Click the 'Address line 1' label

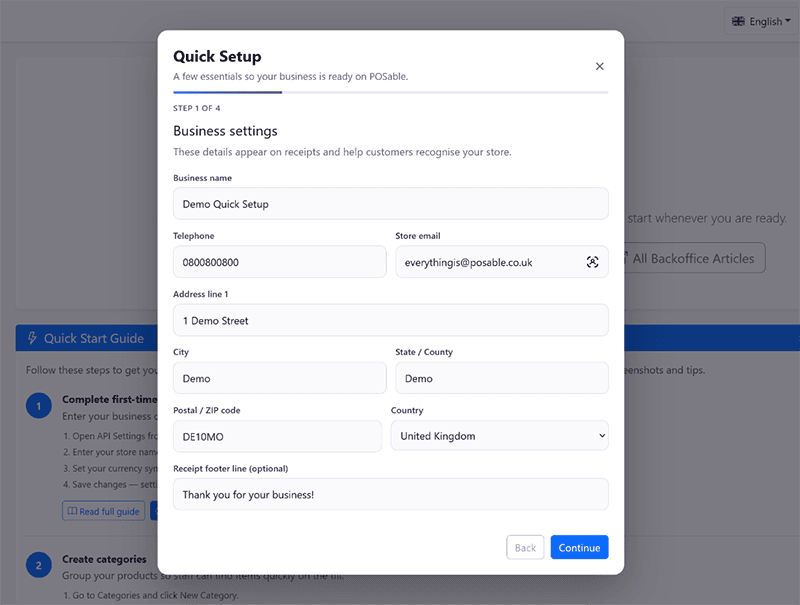click(x=201, y=294)
